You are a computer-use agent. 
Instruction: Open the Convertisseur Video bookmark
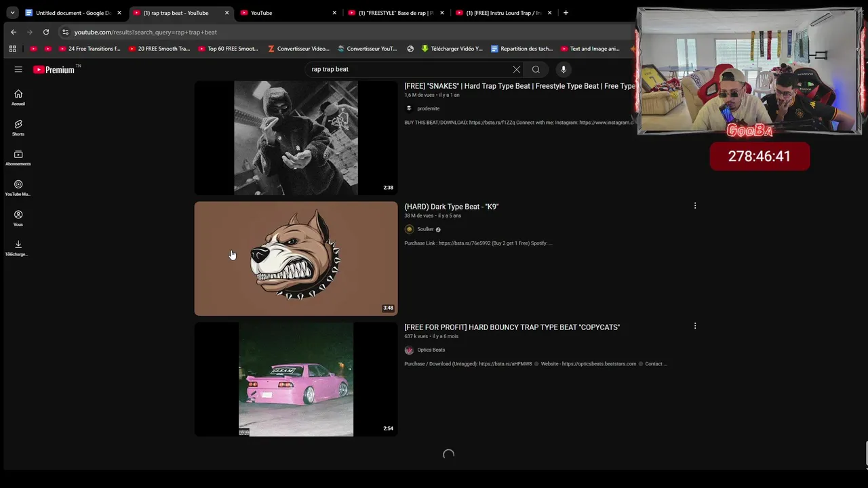(x=298, y=49)
